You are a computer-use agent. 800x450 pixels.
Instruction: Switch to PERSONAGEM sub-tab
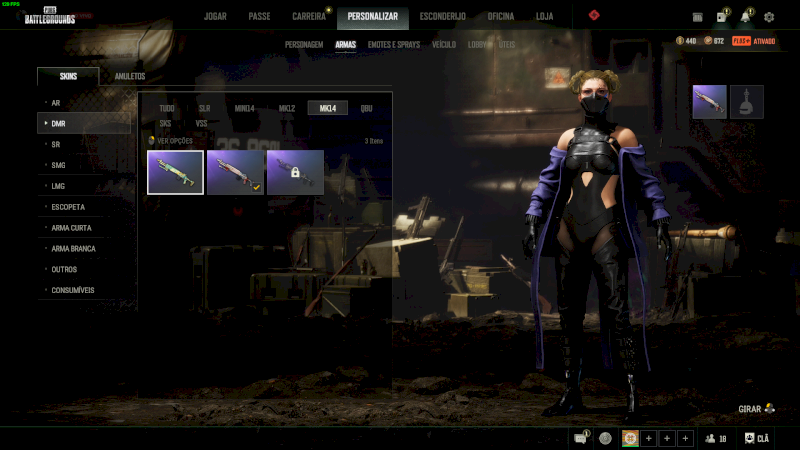[x=304, y=45]
